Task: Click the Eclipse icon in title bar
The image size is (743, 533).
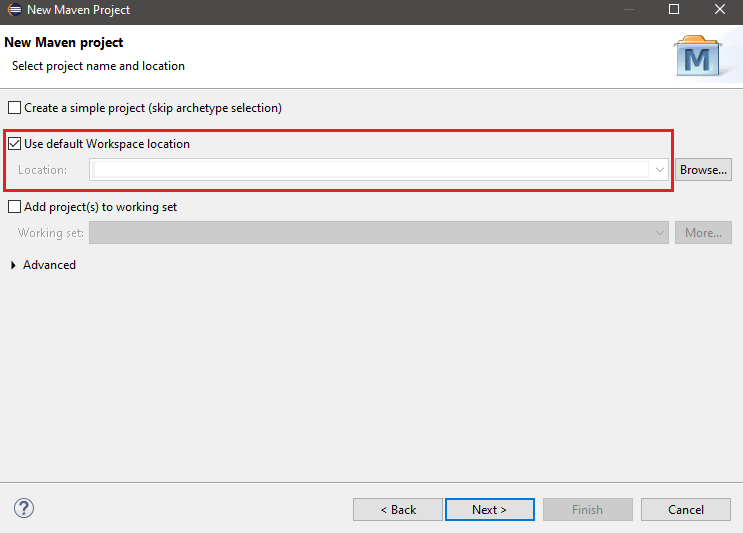Action: point(15,10)
